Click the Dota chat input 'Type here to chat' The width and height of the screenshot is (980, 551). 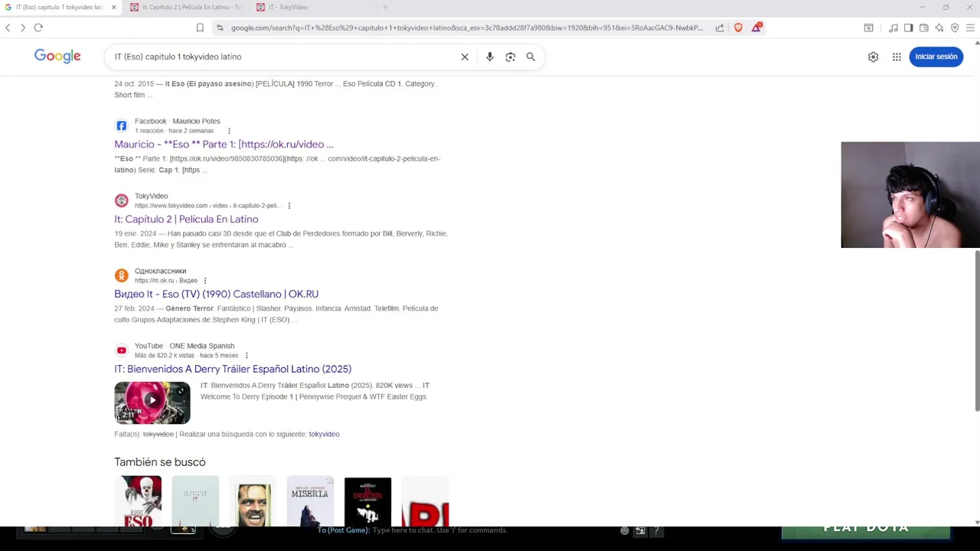[x=439, y=530]
